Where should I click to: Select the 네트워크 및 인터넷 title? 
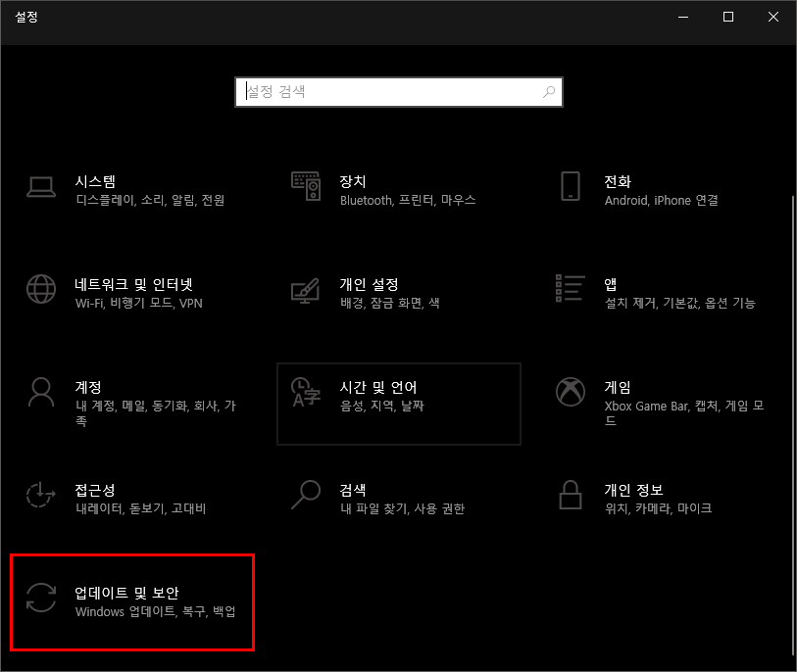133,284
